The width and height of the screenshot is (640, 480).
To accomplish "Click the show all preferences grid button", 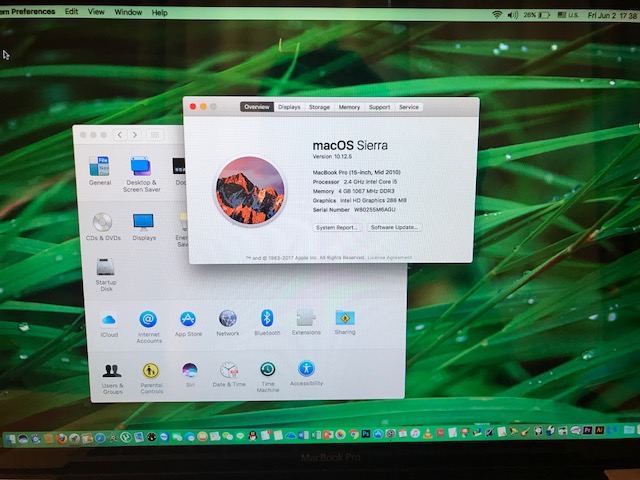I will 155,135.
